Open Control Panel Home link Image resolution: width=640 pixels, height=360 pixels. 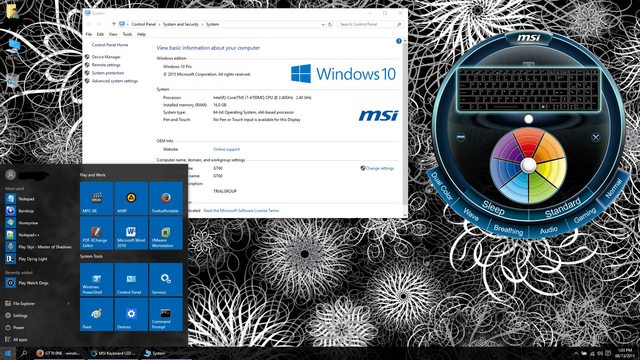pos(110,45)
